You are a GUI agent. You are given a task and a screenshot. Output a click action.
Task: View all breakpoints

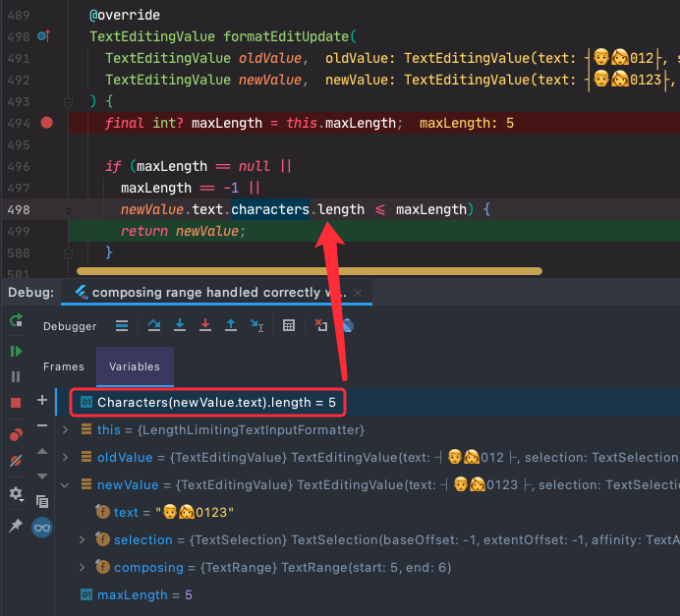[16, 434]
